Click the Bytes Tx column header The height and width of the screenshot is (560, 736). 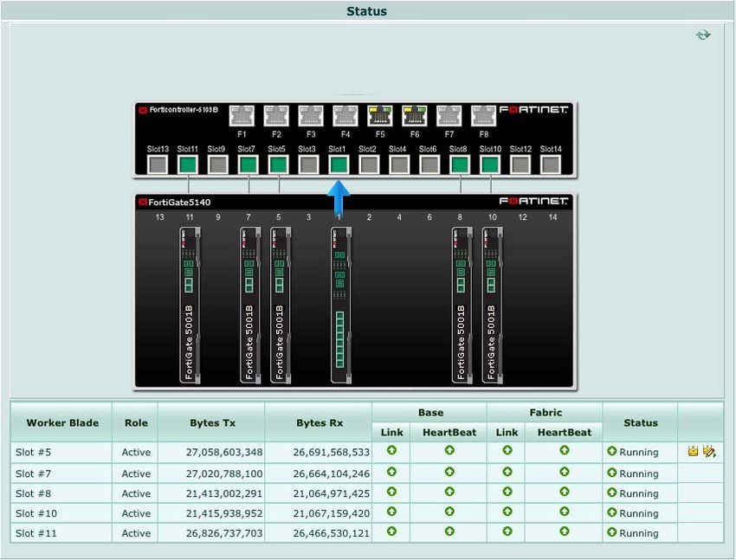tap(212, 422)
